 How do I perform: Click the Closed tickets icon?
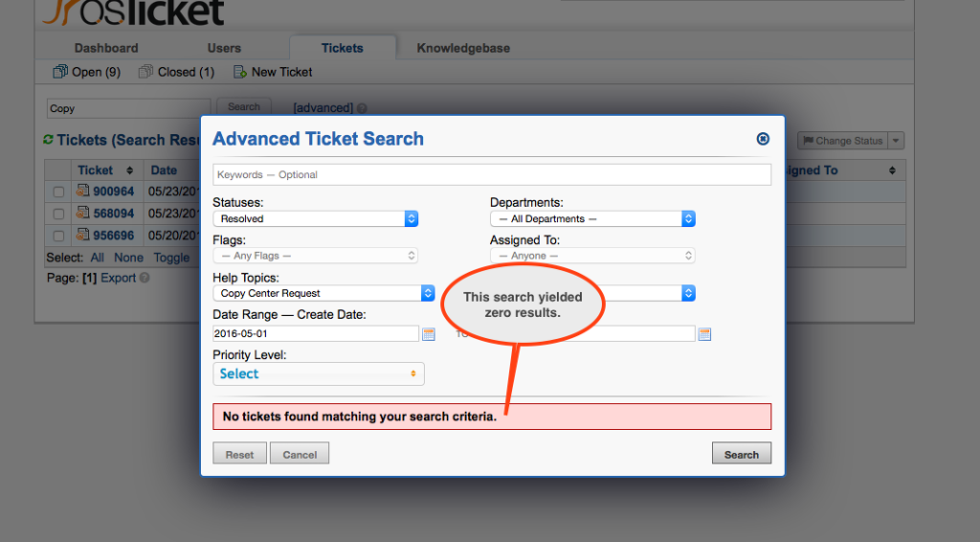[145, 72]
